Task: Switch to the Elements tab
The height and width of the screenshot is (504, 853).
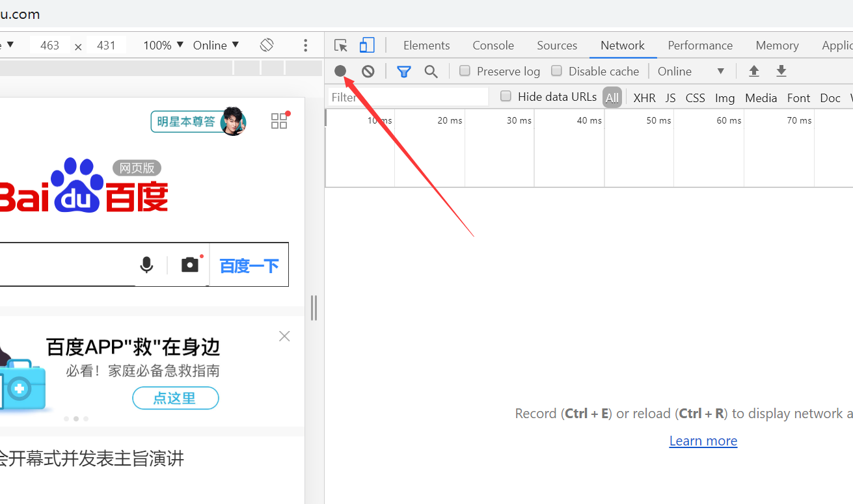Action: pos(426,45)
